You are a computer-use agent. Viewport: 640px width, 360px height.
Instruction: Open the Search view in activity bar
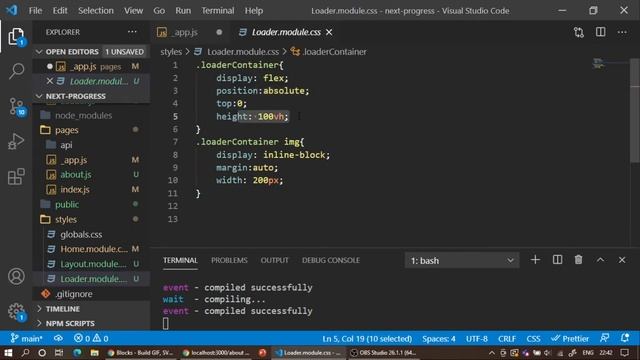point(16,71)
